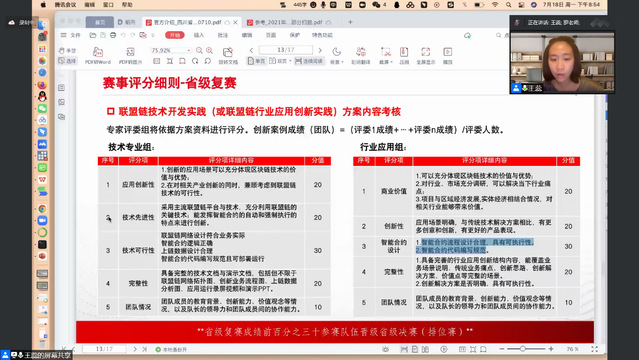Close the 官方介绍_四川省 PDF tab
Image resolution: width=639 pixels, height=360 pixels.
click(x=235, y=22)
